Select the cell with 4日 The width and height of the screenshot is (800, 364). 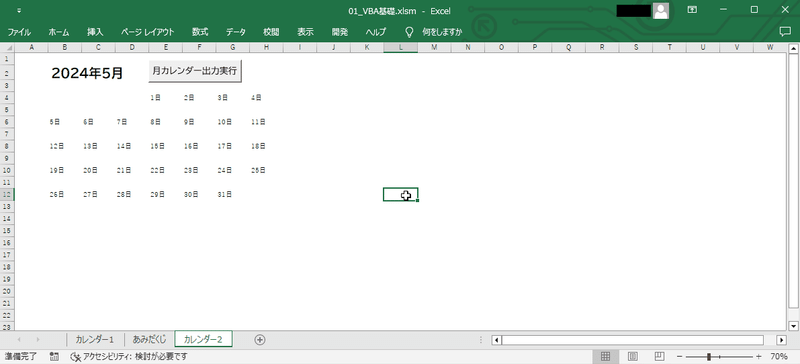(x=266, y=98)
